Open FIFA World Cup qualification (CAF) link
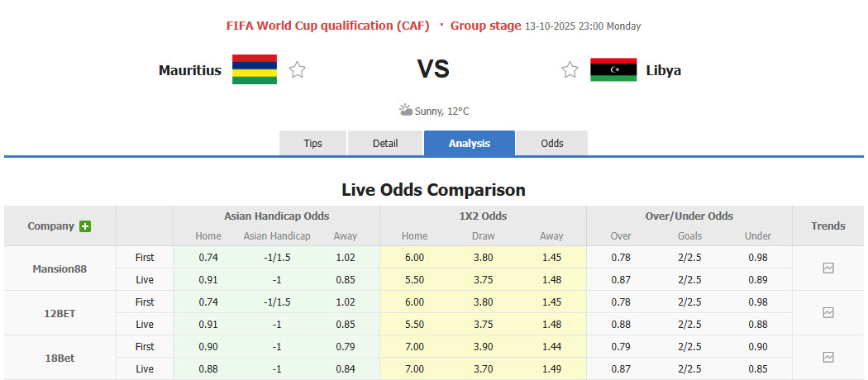 (x=328, y=26)
